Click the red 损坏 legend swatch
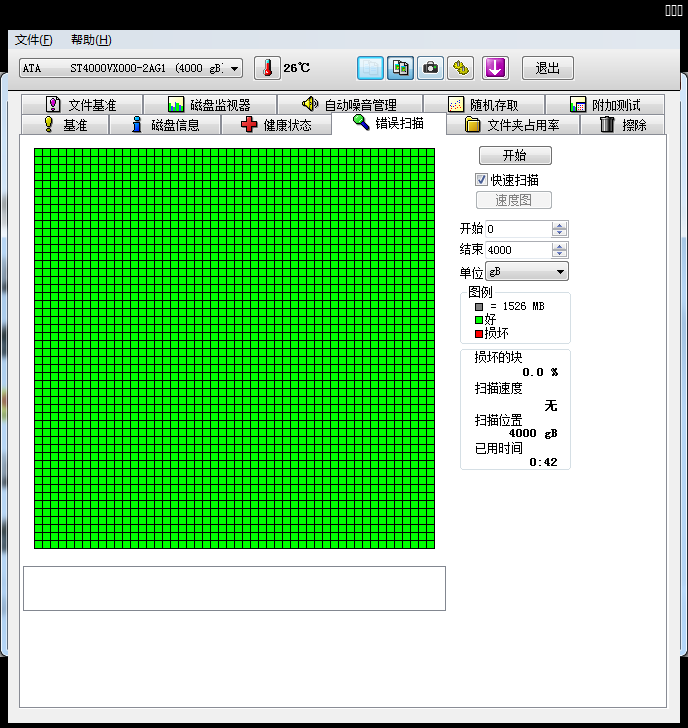This screenshot has height=728, width=688. point(479,334)
